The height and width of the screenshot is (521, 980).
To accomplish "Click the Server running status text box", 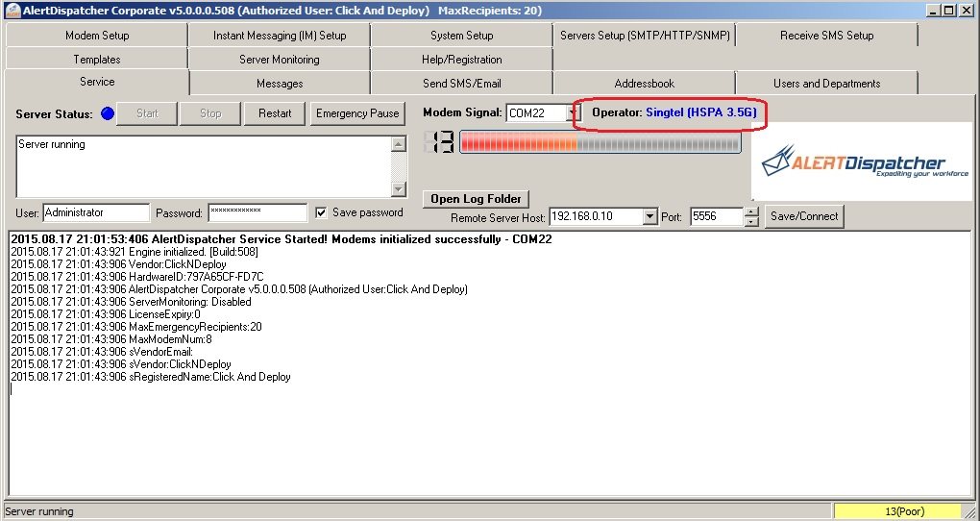I will (x=204, y=166).
